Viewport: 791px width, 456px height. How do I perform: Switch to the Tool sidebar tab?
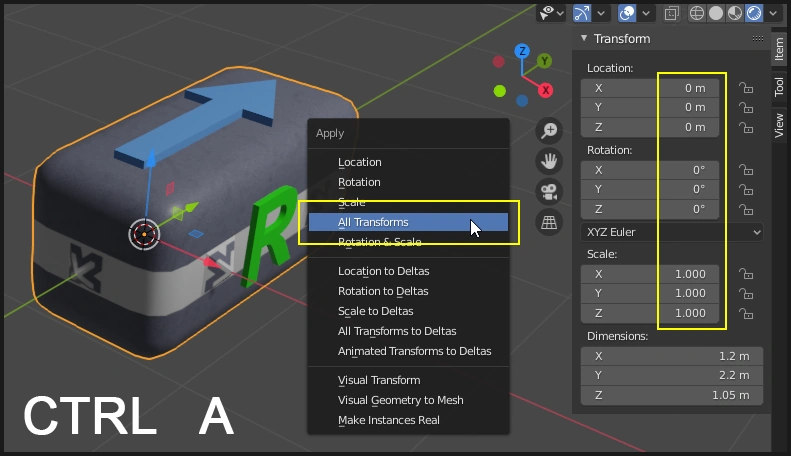(x=779, y=86)
